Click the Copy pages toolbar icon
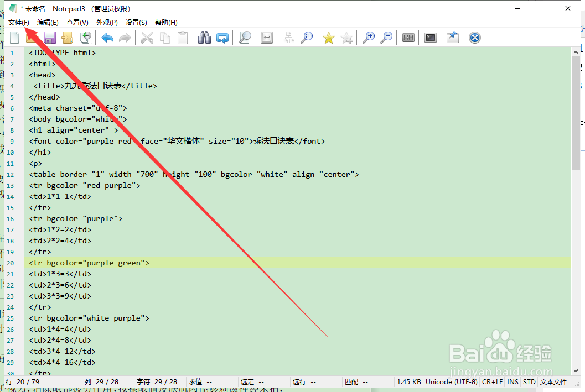 [165, 38]
